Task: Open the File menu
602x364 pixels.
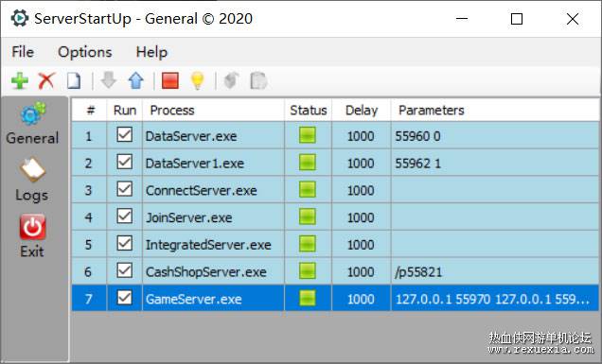Action: 23,52
